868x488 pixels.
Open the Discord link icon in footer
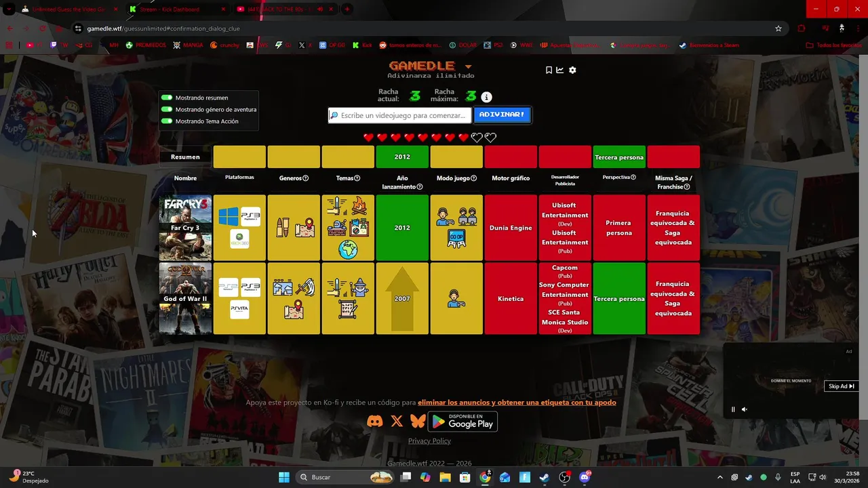[x=375, y=421]
